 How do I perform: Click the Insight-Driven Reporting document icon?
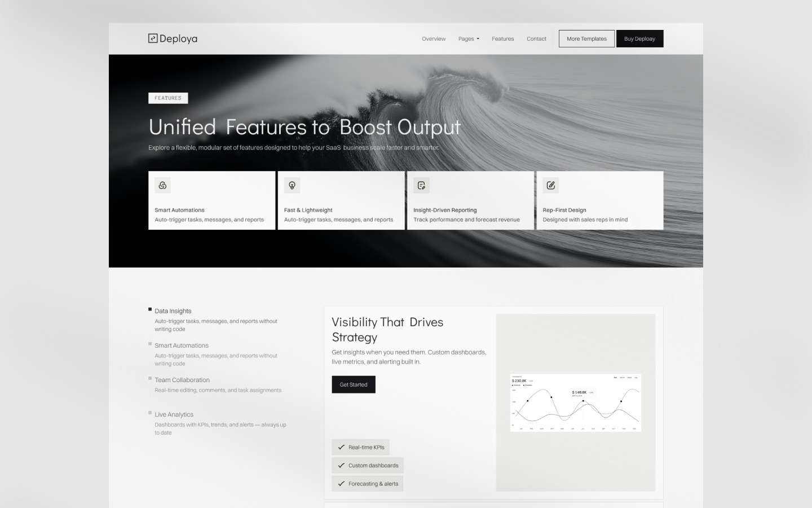421,185
